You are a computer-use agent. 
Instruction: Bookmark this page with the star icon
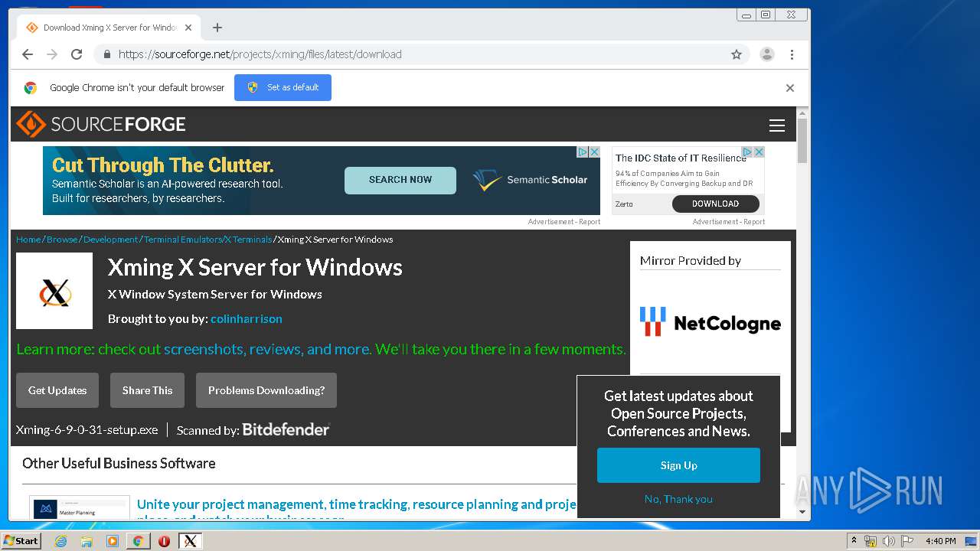[x=737, y=54]
